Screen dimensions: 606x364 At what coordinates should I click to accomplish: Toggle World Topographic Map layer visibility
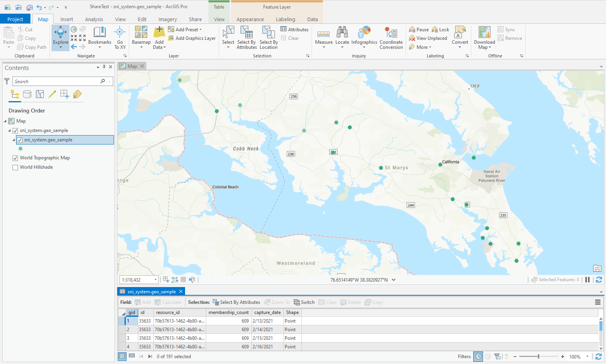click(x=15, y=158)
